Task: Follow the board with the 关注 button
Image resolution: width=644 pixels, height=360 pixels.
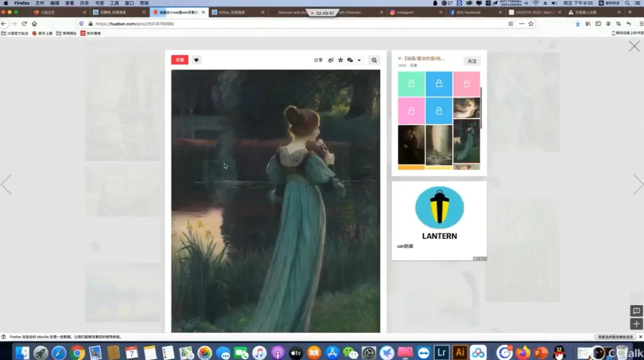Action: [x=472, y=61]
